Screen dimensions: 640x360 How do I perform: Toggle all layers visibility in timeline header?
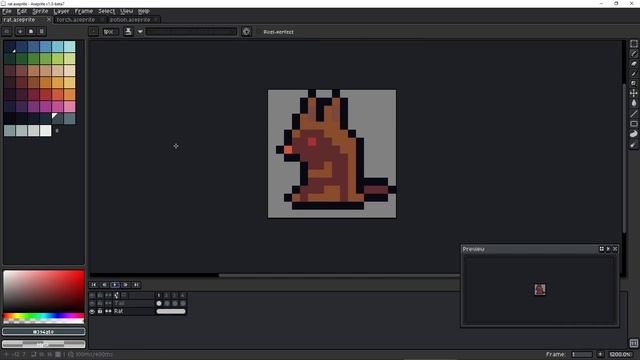(x=92, y=295)
